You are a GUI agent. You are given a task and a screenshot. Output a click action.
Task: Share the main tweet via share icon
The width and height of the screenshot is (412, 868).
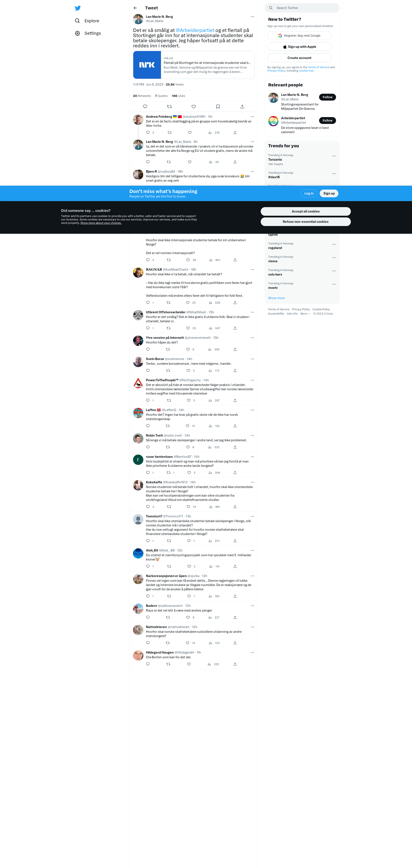click(242, 107)
